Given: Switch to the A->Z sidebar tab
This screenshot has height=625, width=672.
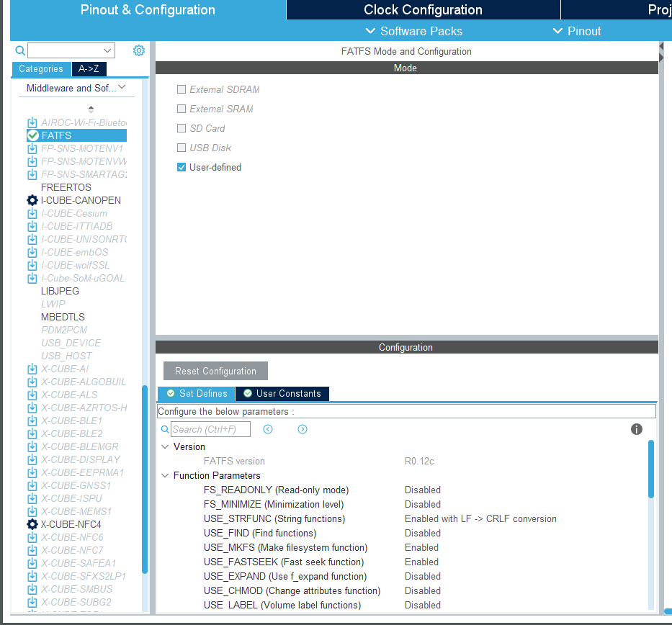Looking at the screenshot, I should pyautogui.click(x=89, y=69).
